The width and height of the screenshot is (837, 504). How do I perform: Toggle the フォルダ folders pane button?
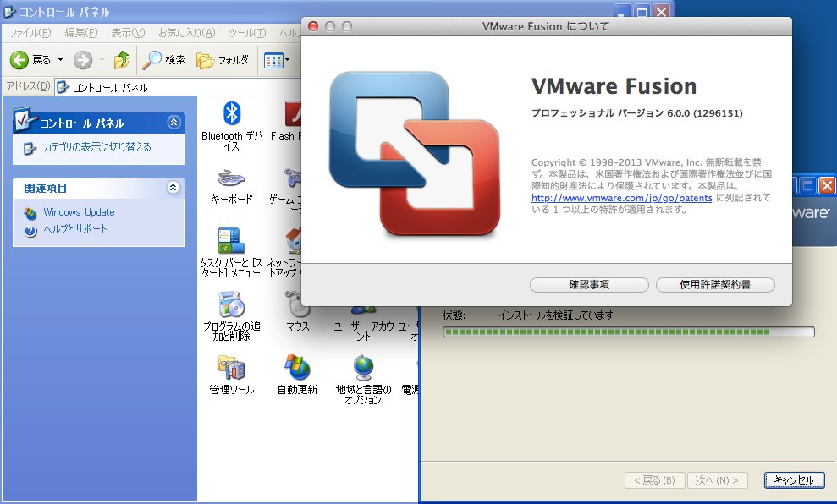[223, 60]
